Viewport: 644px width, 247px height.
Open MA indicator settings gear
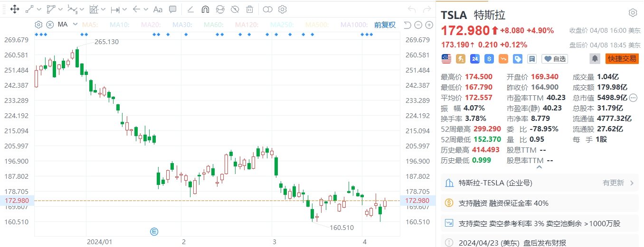pyautogui.click(x=39, y=25)
